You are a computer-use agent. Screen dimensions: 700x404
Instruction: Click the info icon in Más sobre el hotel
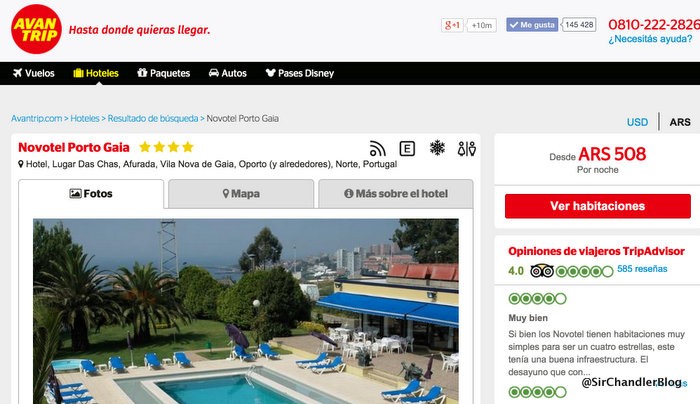[349, 193]
